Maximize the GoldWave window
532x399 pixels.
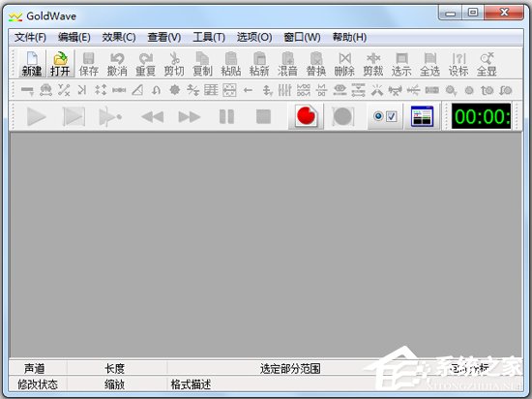coord(473,13)
